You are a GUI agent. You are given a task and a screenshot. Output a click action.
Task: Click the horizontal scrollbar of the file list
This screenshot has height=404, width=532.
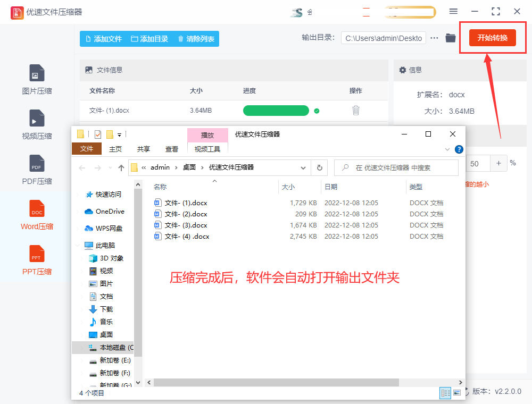pos(276,382)
